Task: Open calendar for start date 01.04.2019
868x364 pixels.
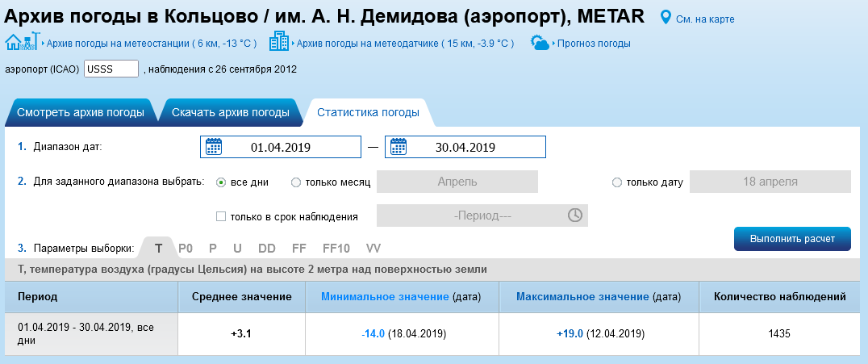Action: [x=214, y=147]
